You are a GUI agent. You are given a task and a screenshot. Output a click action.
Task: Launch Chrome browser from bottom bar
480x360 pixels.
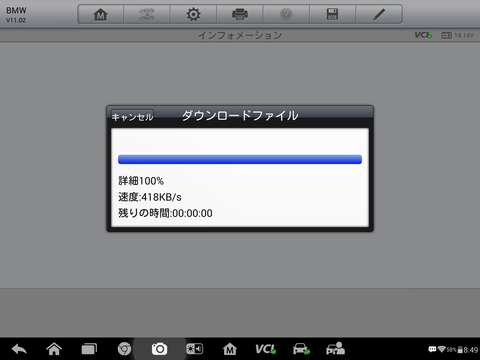[x=124, y=349]
